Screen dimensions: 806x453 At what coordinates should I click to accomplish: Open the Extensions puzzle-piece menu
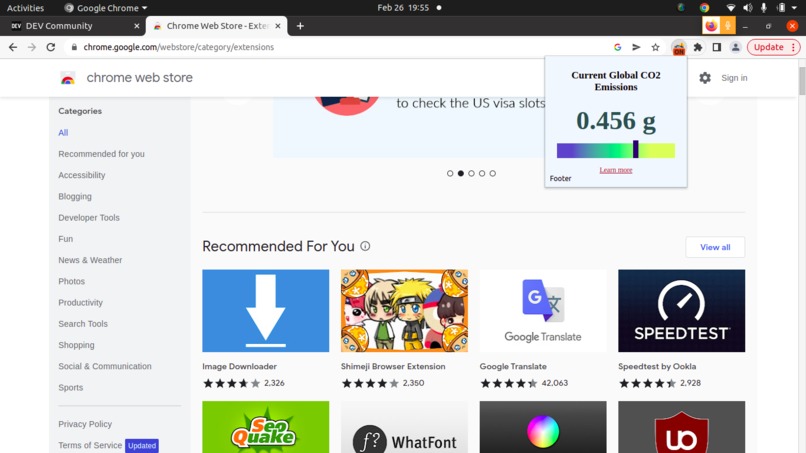[698, 47]
